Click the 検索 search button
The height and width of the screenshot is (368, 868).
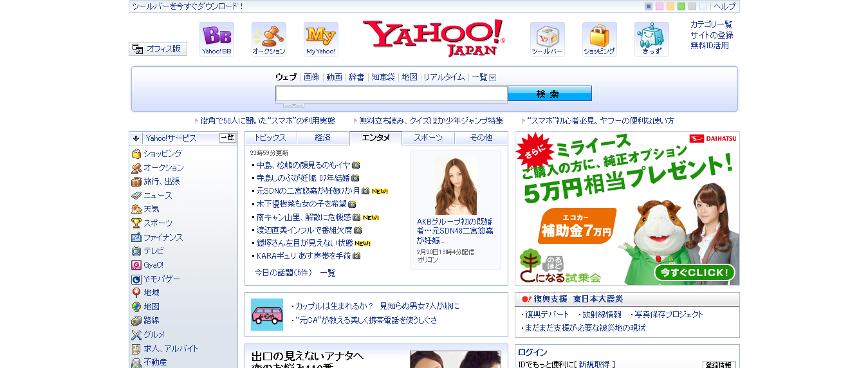point(549,94)
